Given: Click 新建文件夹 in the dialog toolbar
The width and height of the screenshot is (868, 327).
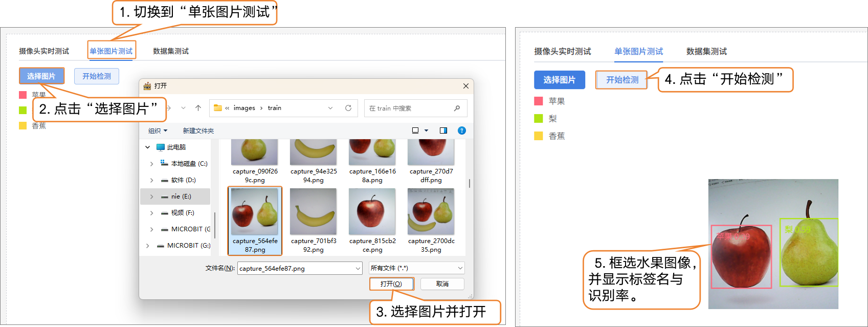Looking at the screenshot, I should coord(198,131).
